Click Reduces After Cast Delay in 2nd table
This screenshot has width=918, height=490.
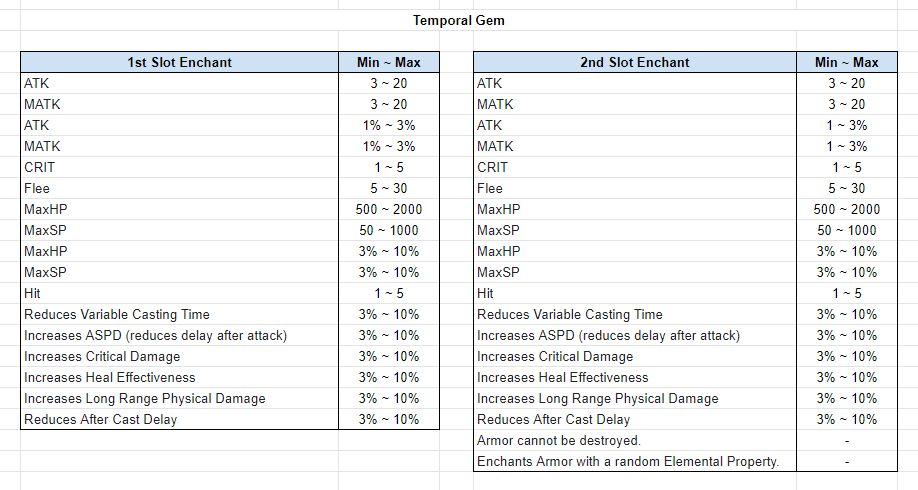click(x=635, y=420)
